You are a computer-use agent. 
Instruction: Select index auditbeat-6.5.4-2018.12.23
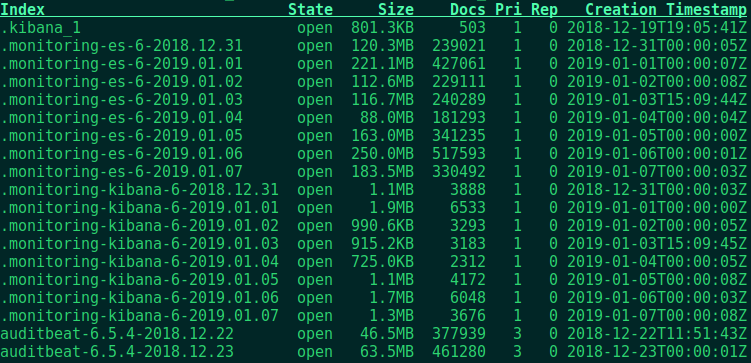pos(117,352)
